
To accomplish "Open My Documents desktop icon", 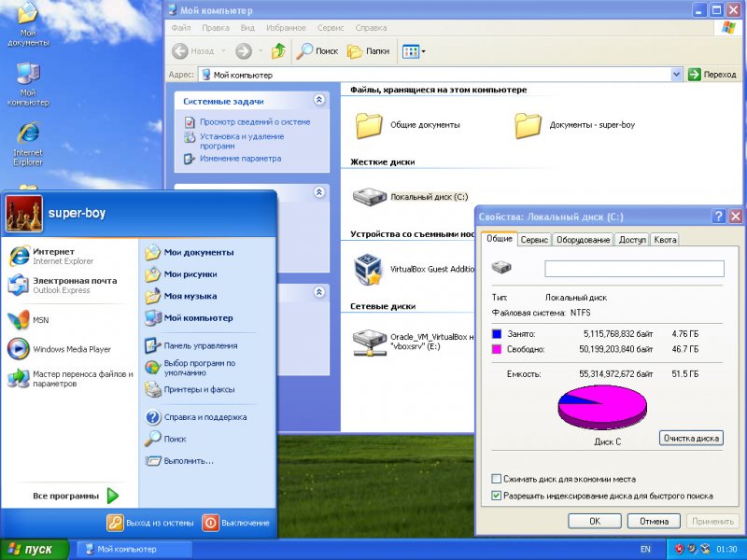I will coord(28,24).
